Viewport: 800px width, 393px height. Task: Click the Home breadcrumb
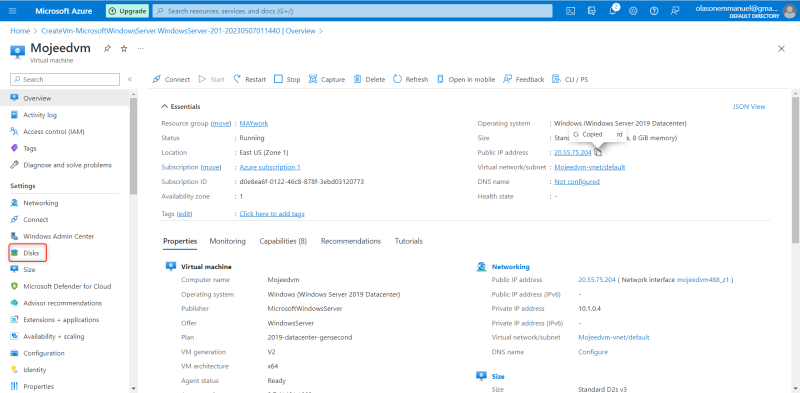point(20,31)
